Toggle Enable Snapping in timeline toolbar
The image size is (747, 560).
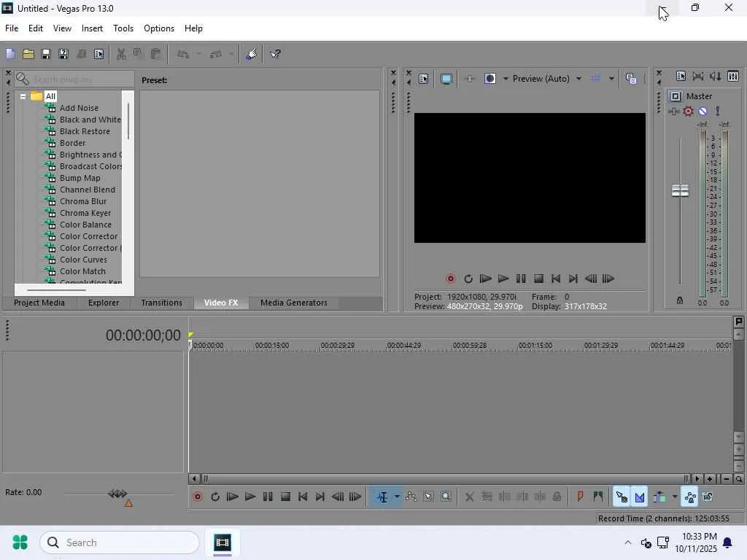pos(622,497)
